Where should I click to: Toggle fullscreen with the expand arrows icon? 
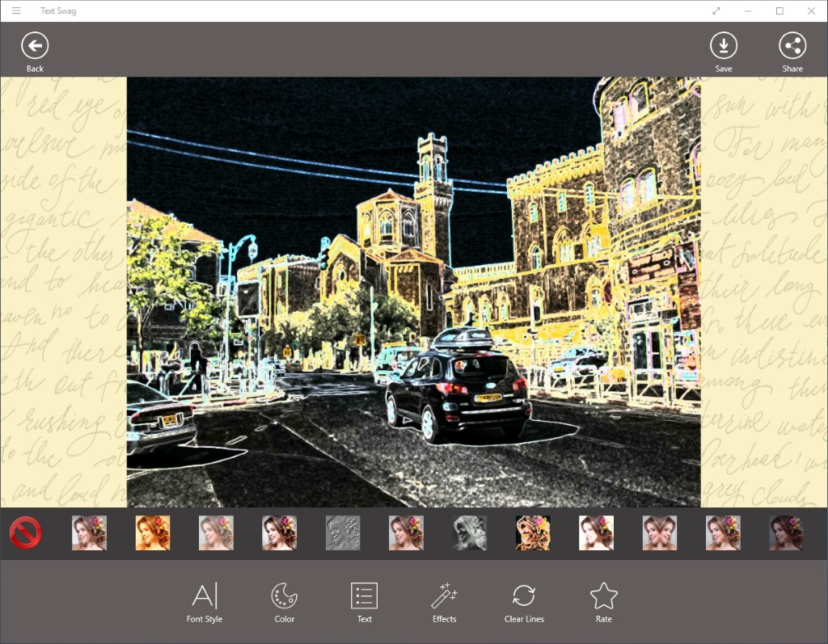coord(716,11)
